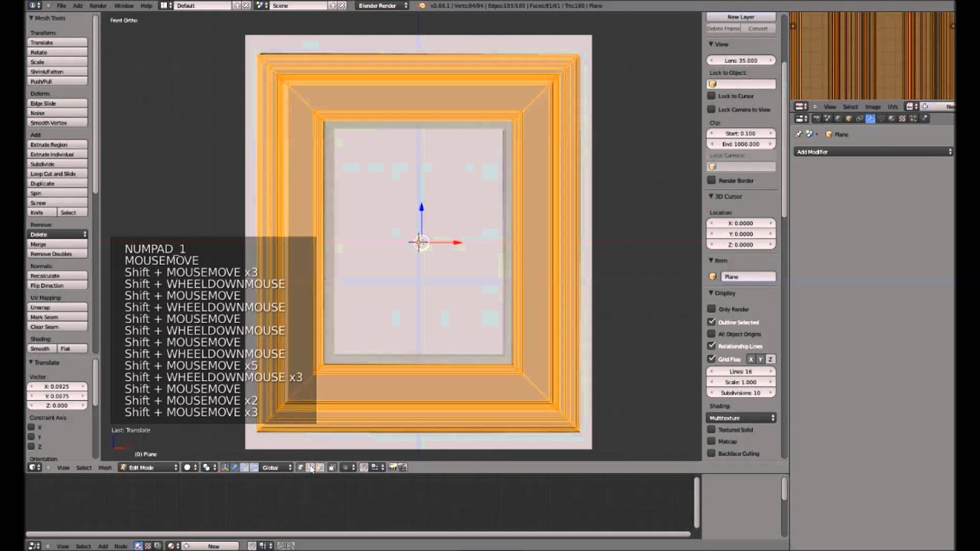
Task: Expand the Delete dropdown in Mesh Tools
Action: click(58, 234)
